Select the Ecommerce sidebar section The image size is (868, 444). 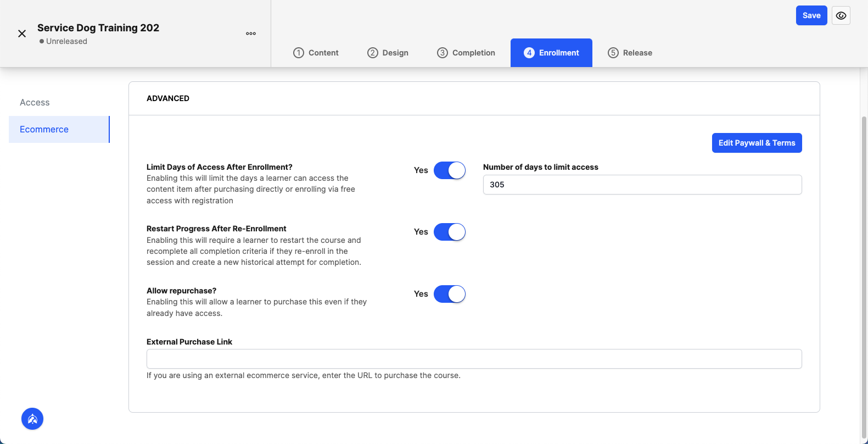tap(59, 129)
